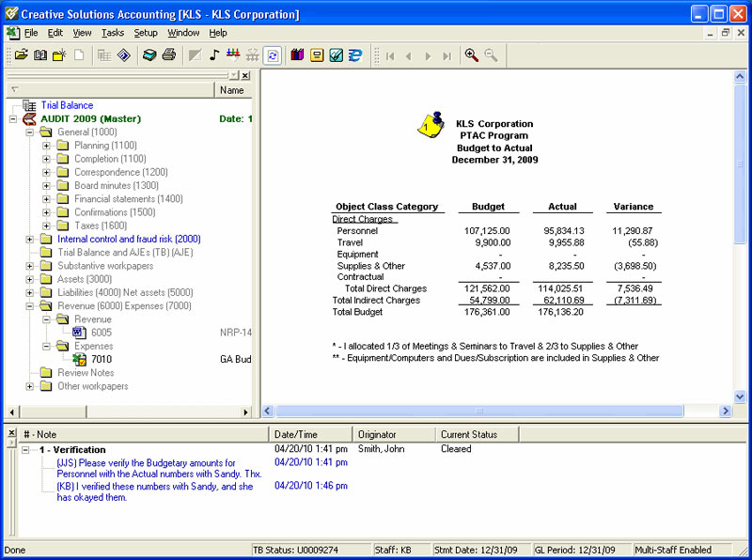Collapse the AUDIT 2009 (Master) node
The width and height of the screenshot is (752, 560).
[13, 119]
